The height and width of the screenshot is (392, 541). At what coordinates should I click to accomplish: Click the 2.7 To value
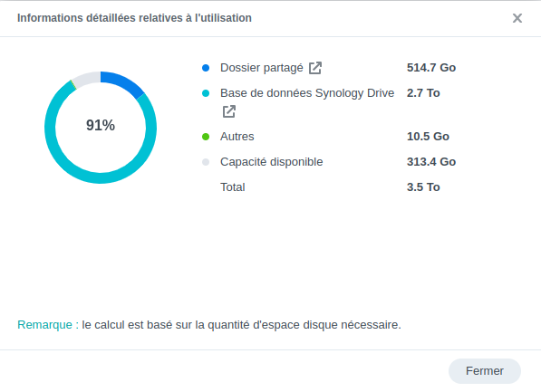pos(423,93)
